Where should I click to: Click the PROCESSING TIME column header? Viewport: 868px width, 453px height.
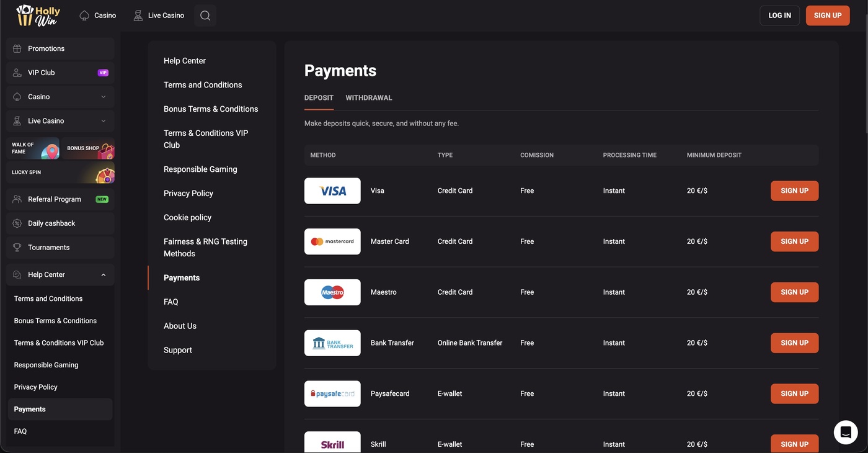click(x=630, y=155)
